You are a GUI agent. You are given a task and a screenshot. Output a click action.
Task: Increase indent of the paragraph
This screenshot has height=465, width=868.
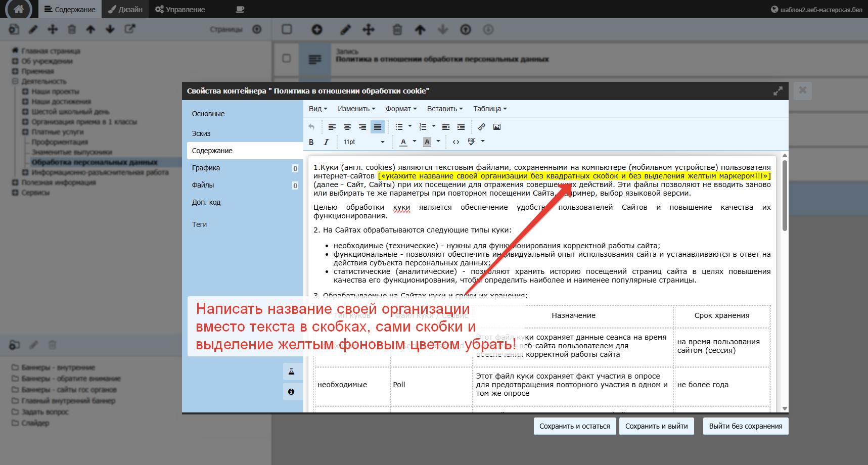[461, 127]
